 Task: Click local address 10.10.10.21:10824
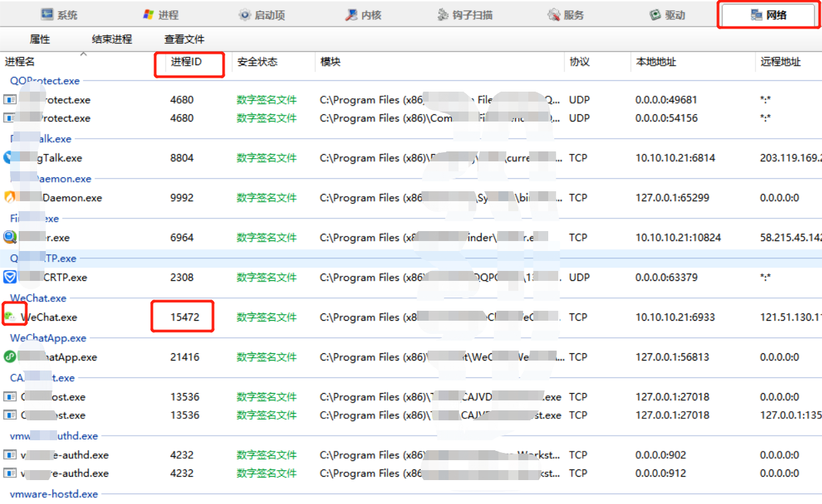pos(678,237)
